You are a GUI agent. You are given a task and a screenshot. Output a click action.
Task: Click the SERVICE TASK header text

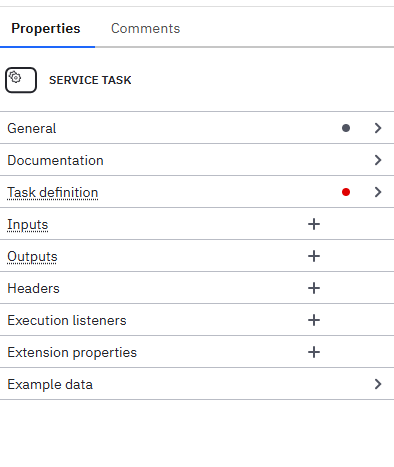coord(90,80)
